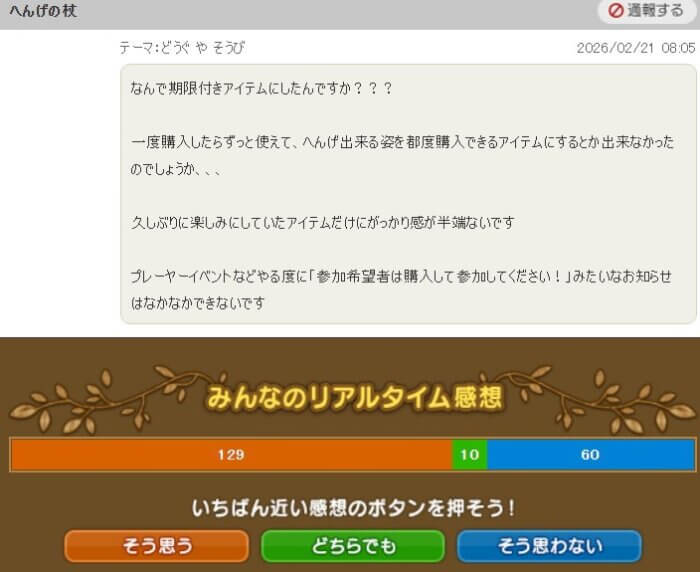This screenshot has width=700, height=572.
Task: Click the green bar segment showing 10
Action: [469, 455]
